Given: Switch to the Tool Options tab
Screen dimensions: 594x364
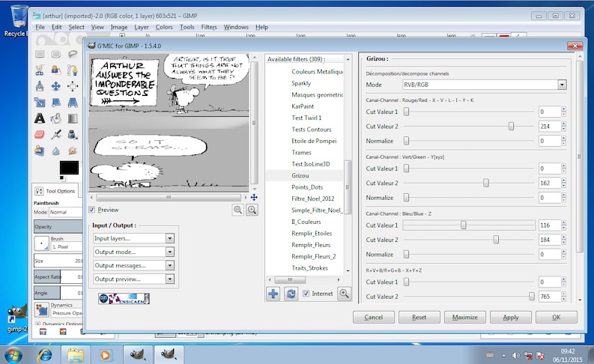Looking at the screenshot, I should [x=55, y=191].
